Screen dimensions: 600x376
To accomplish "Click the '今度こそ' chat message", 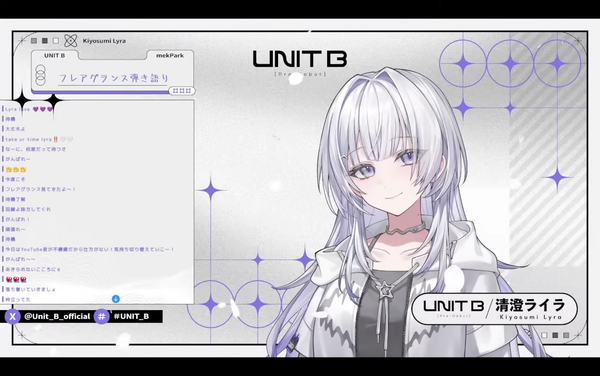I will coord(15,179).
